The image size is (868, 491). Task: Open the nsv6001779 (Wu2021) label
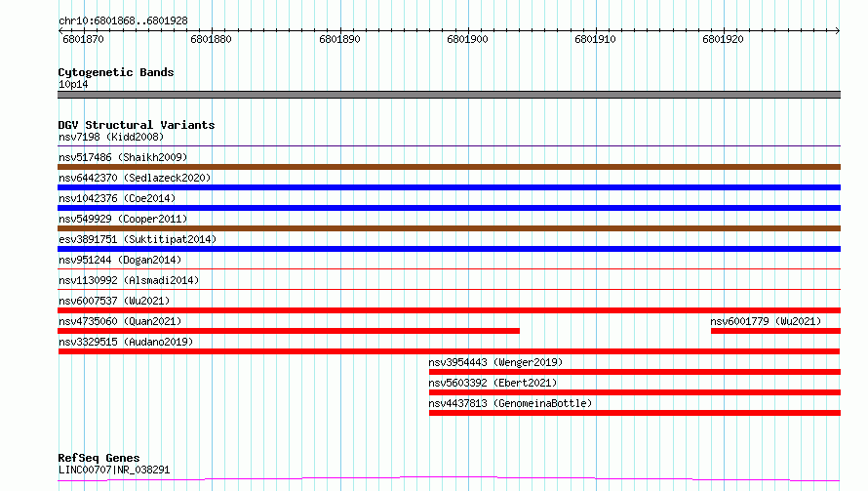766,321
